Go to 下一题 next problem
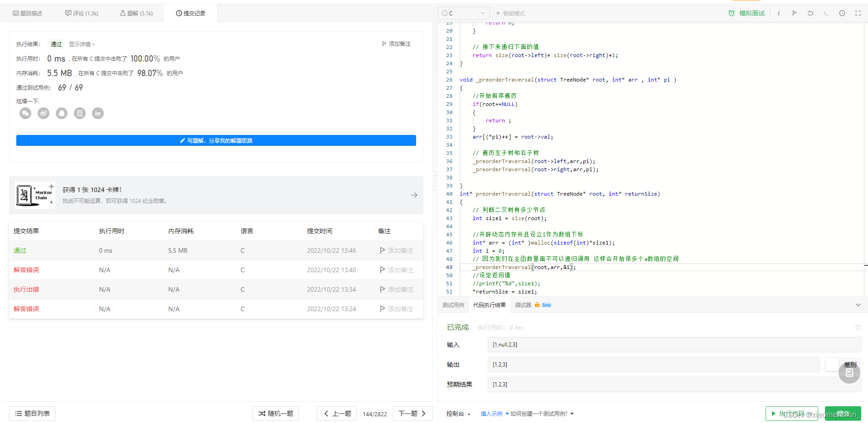 (412, 413)
